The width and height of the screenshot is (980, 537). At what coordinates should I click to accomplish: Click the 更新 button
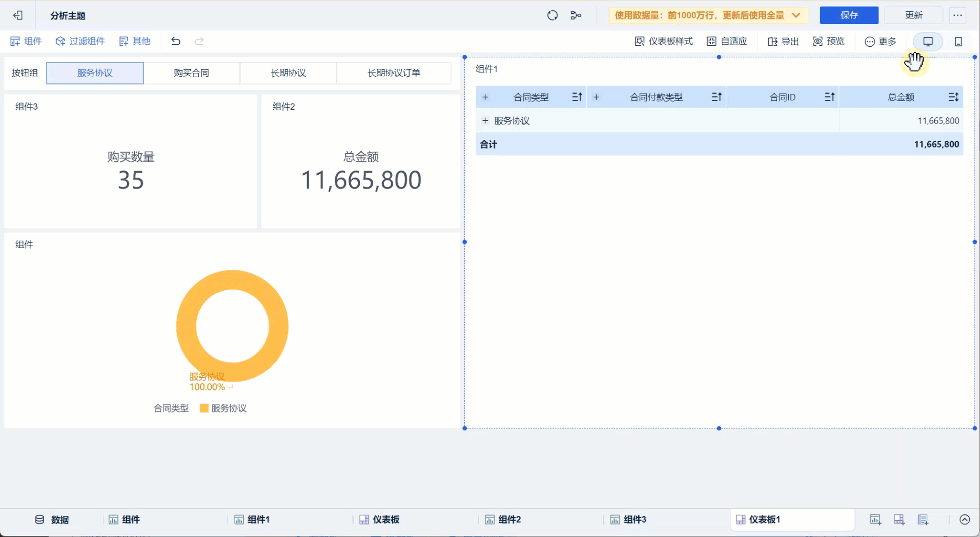coord(914,15)
